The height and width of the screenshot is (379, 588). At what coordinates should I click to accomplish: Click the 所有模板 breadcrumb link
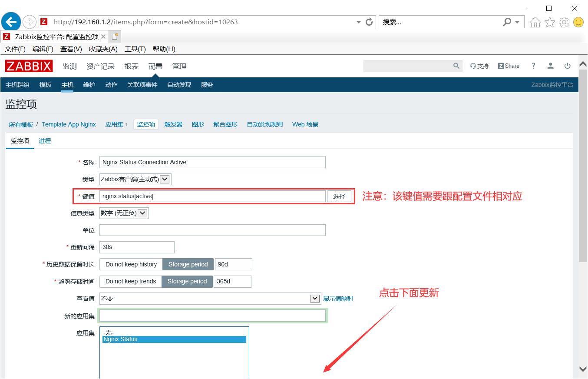point(21,124)
